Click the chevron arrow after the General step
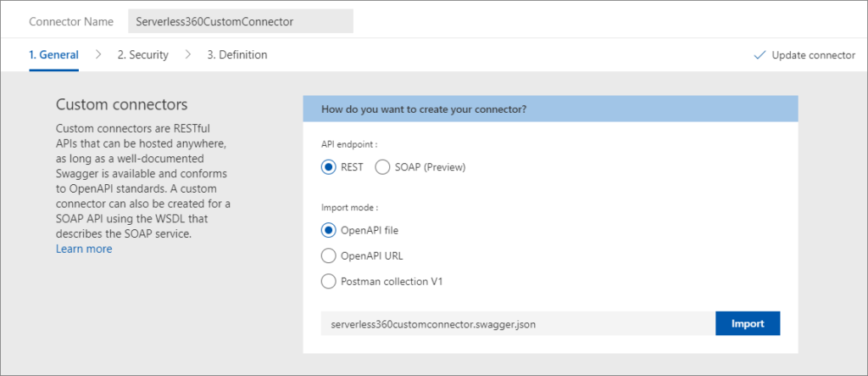This screenshot has width=868, height=376. point(98,55)
